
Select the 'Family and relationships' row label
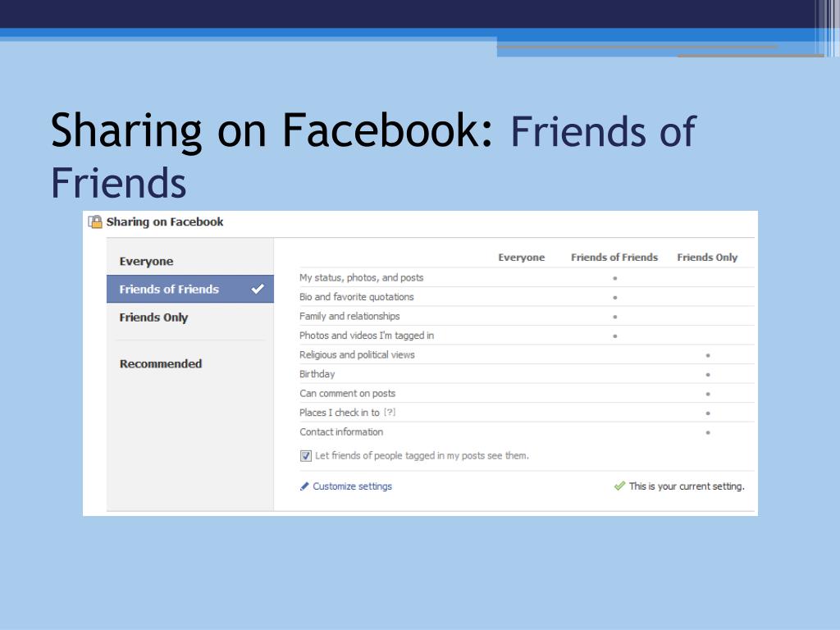coord(349,316)
